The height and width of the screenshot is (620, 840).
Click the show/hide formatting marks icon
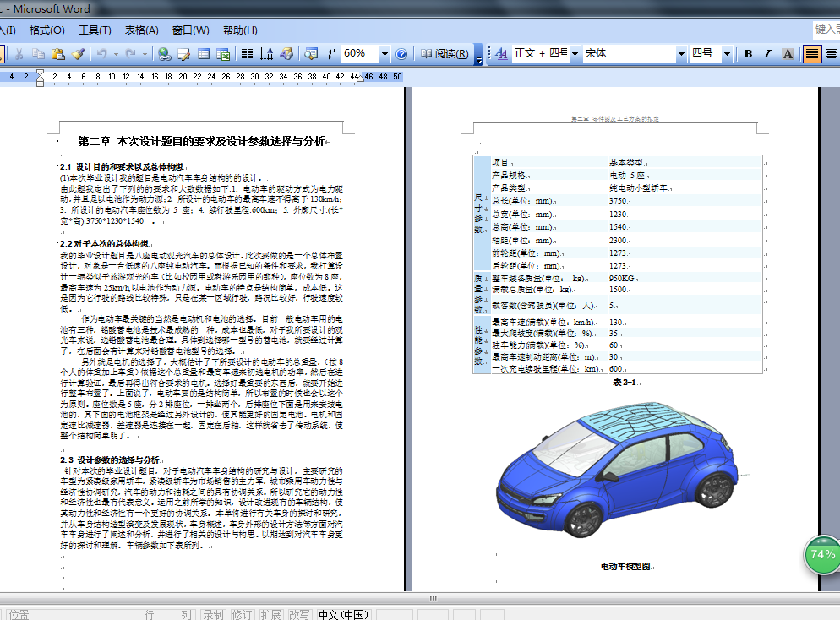(330, 53)
